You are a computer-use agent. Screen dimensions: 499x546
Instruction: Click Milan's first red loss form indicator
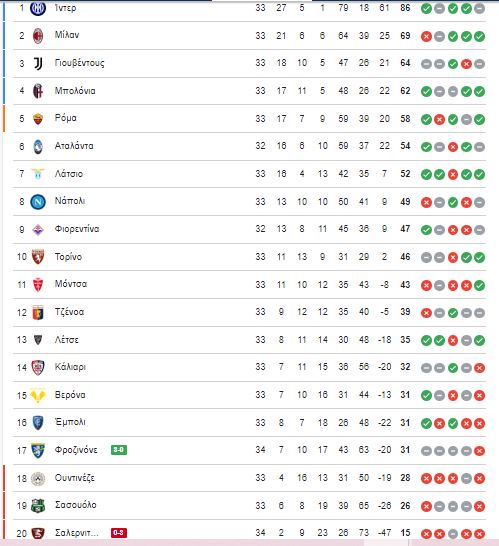tap(426, 36)
